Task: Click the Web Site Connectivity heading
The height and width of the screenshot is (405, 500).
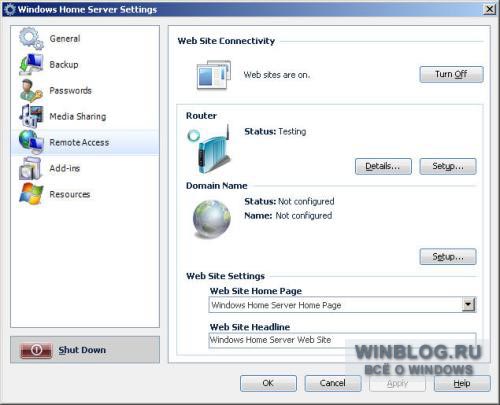Action: pyautogui.click(x=226, y=41)
